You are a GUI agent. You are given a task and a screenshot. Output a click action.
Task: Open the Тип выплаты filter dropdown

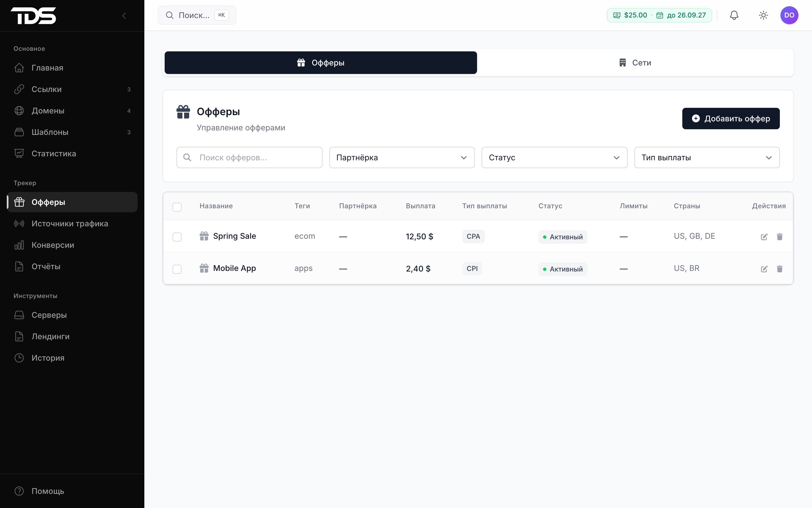pos(707,157)
